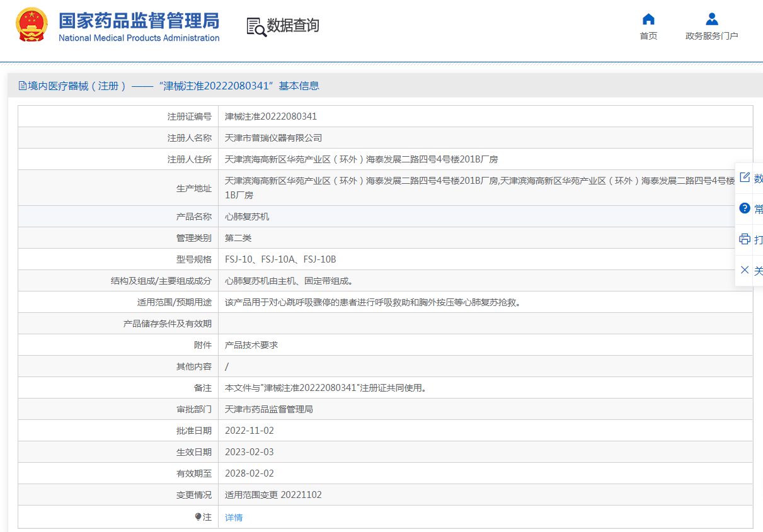The height and width of the screenshot is (532, 763).
Task: Click the 注册证编号 label
Action: click(190, 116)
